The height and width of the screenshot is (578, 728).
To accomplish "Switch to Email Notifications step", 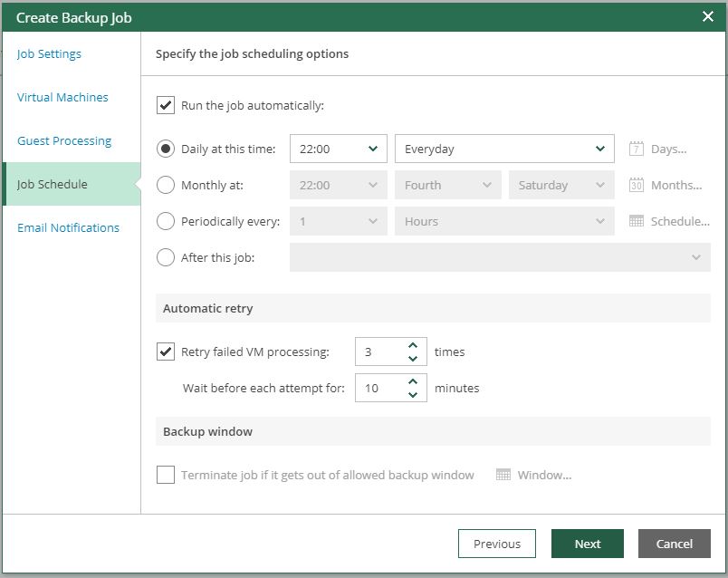I will (68, 227).
